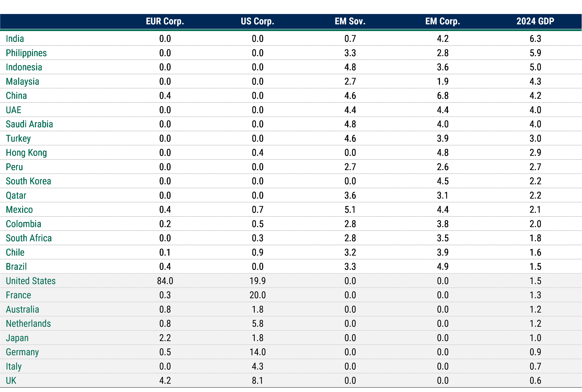The image size is (582, 392).
Task: Select the Brazil row link
Action: (x=16, y=266)
